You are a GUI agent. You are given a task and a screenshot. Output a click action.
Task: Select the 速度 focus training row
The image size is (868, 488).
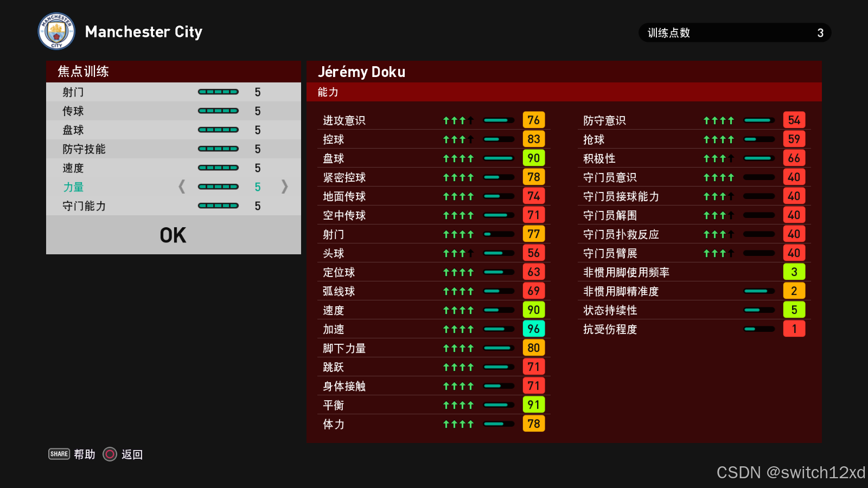174,168
